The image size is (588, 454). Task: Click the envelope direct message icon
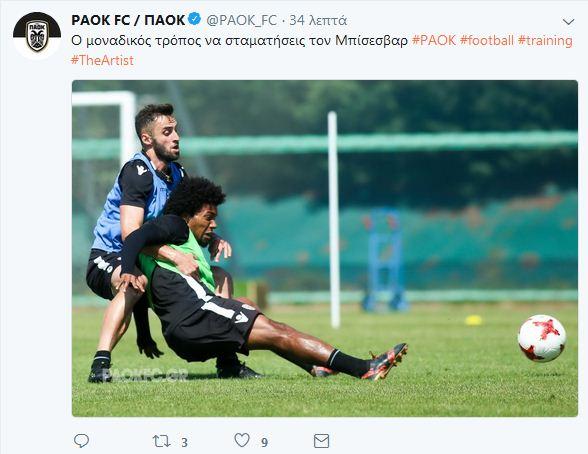click(x=321, y=441)
